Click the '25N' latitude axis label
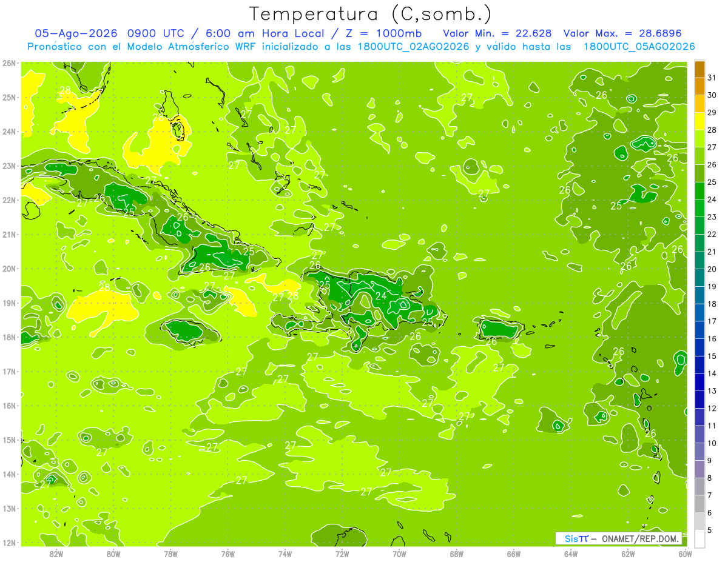The image size is (728, 562). [9, 97]
